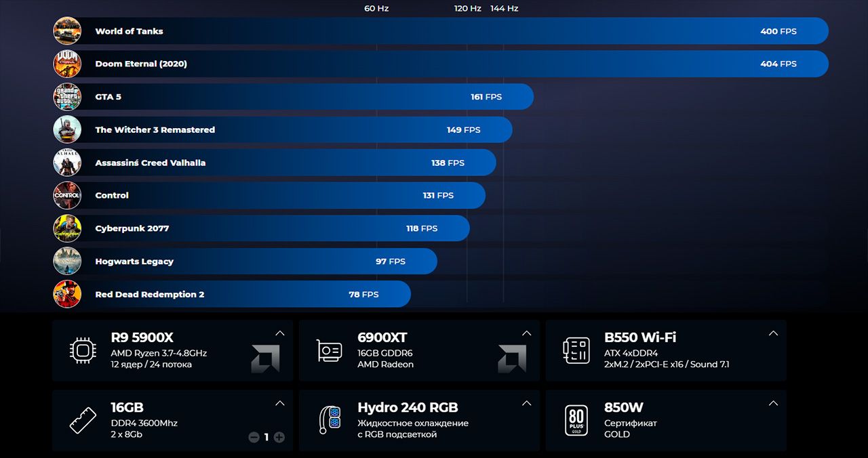868x458 pixels.
Task: Click the World of Tanks title text
Action: coord(129,31)
